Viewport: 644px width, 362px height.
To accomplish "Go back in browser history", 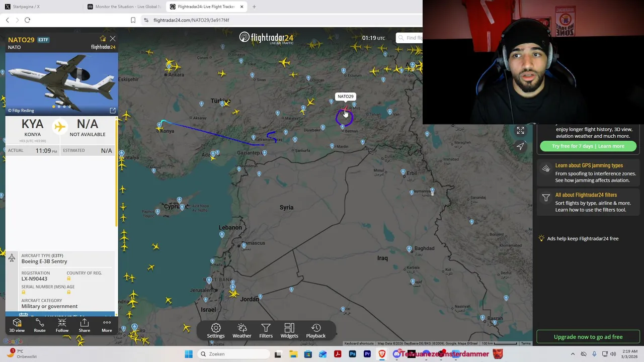I will 7,20.
